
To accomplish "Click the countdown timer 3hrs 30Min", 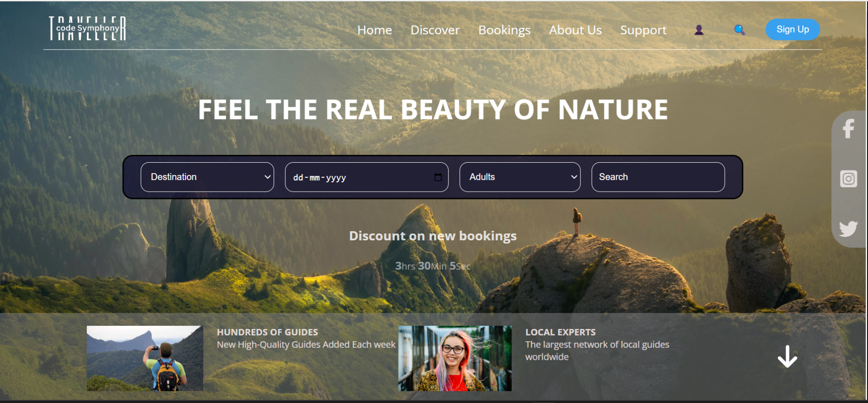I will pyautogui.click(x=433, y=266).
